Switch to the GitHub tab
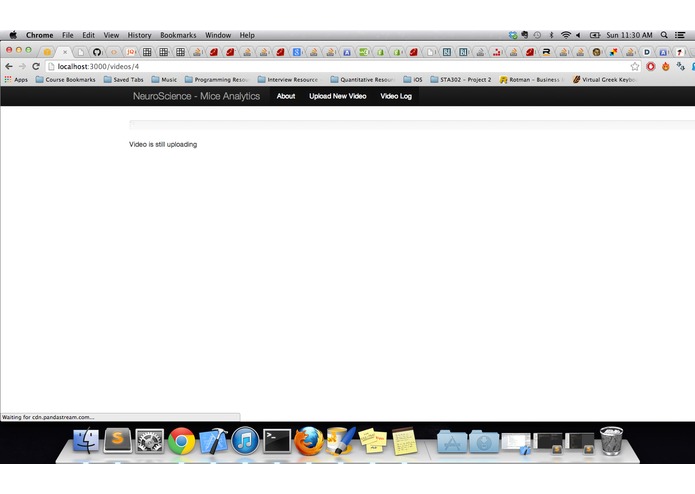This screenshot has width=695, height=494. coord(97,52)
